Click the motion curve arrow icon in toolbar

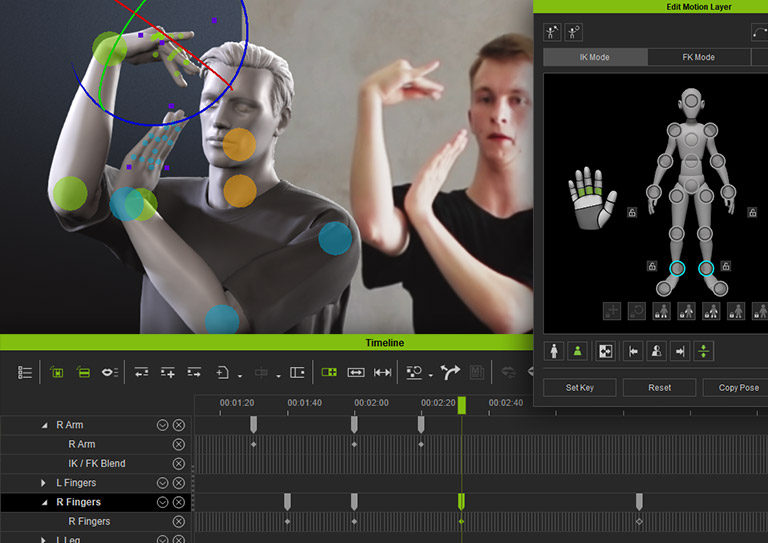click(x=450, y=372)
